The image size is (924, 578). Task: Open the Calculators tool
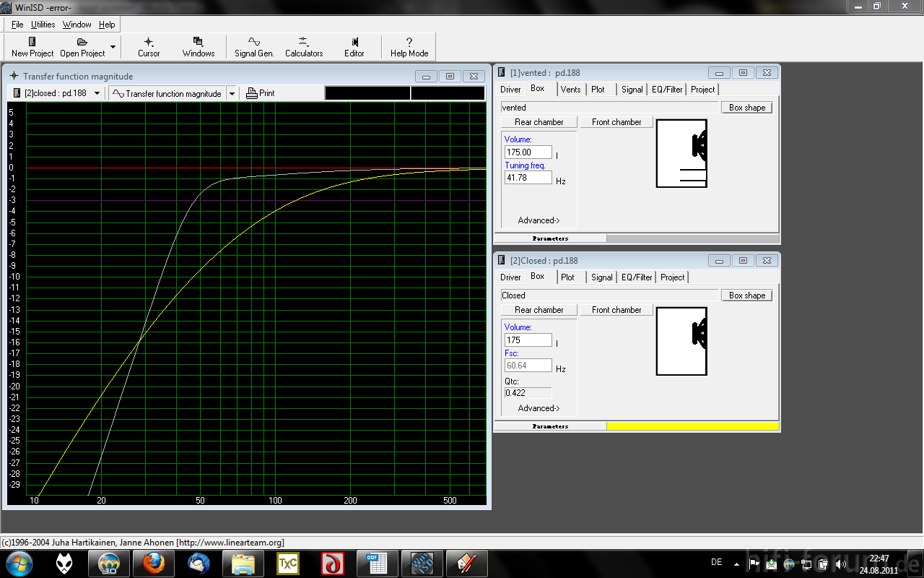[x=304, y=42]
